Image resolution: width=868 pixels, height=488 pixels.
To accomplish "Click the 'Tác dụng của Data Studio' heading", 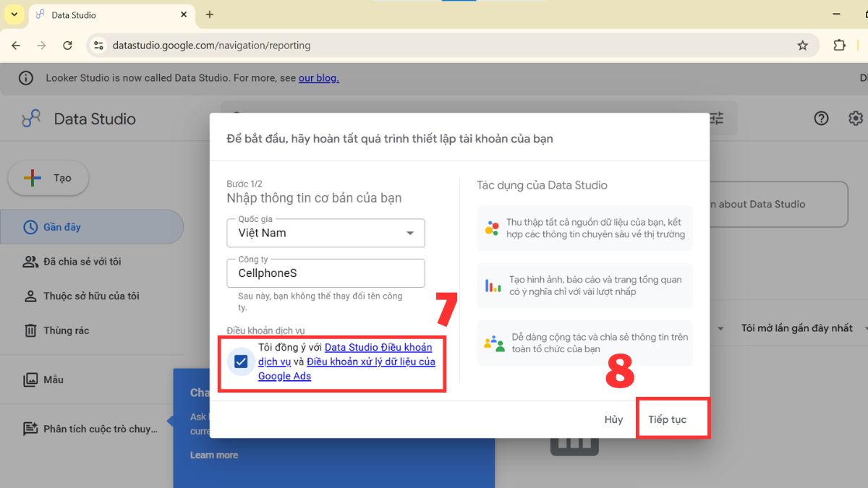I will pyautogui.click(x=542, y=185).
